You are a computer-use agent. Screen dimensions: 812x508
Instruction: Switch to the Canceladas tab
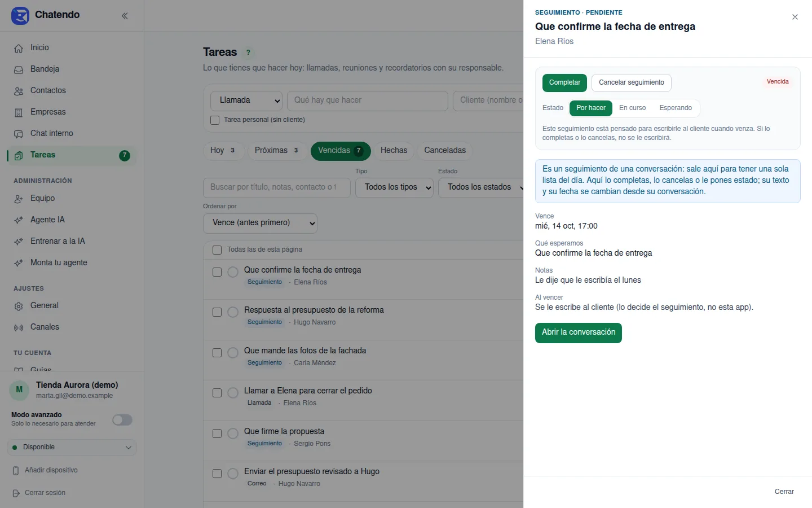click(445, 151)
